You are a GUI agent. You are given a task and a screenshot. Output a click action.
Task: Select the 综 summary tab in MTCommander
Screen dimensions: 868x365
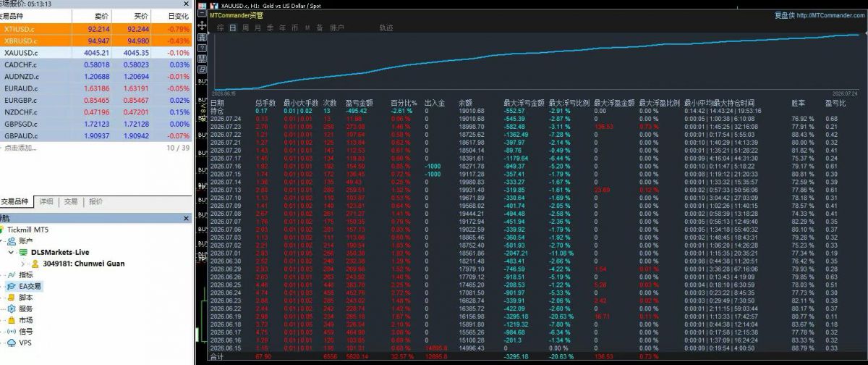[x=221, y=28]
